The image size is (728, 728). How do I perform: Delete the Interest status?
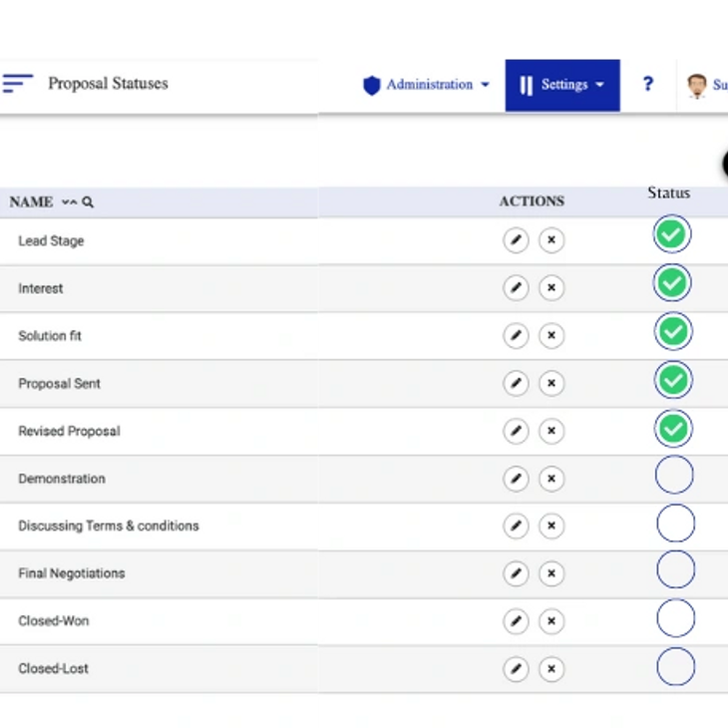551,288
